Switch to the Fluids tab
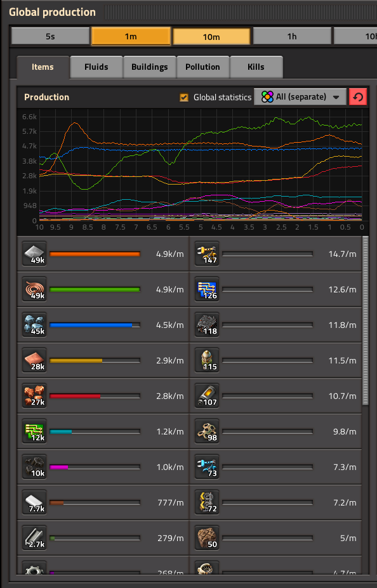 (96, 67)
